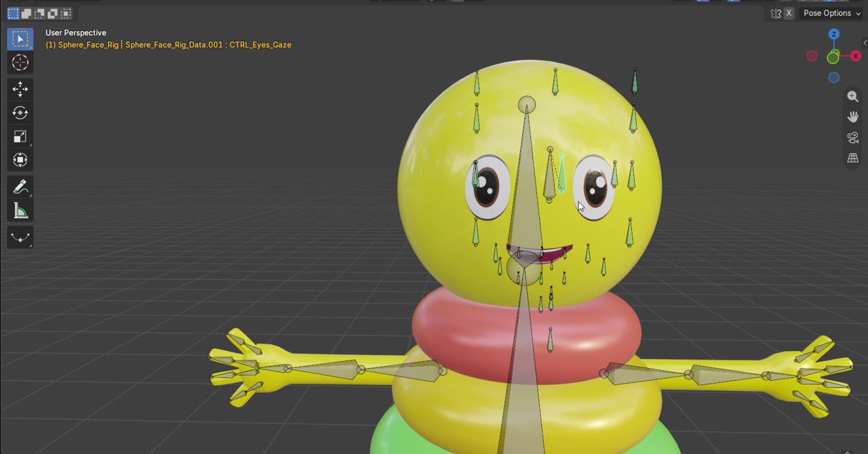868x454 pixels.
Task: Click the Pan hand viewport button
Action: [853, 117]
